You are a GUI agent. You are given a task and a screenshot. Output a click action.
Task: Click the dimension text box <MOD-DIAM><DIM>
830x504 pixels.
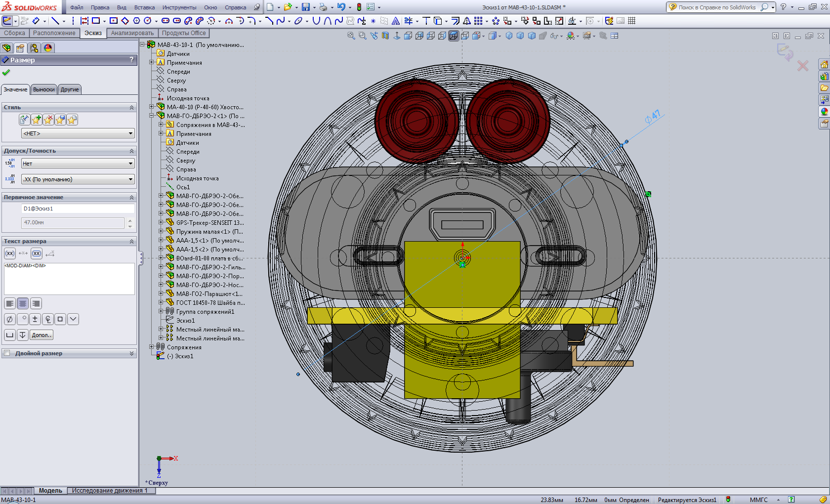point(69,279)
